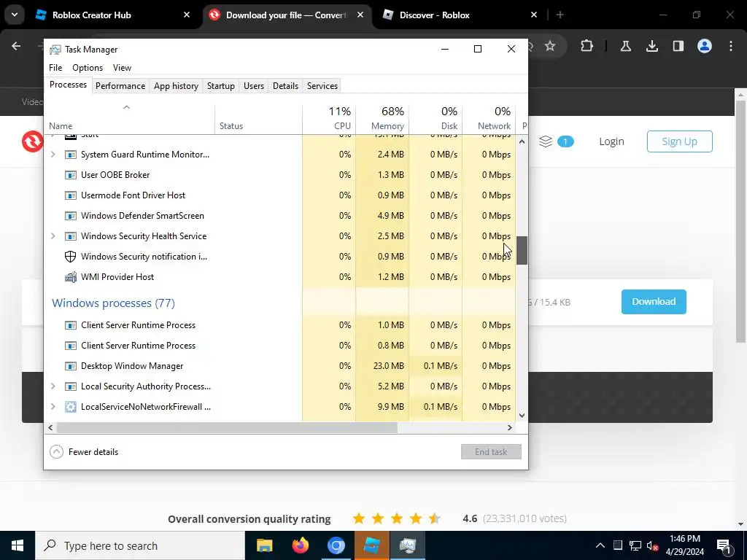Open the notification center icon

click(724, 545)
